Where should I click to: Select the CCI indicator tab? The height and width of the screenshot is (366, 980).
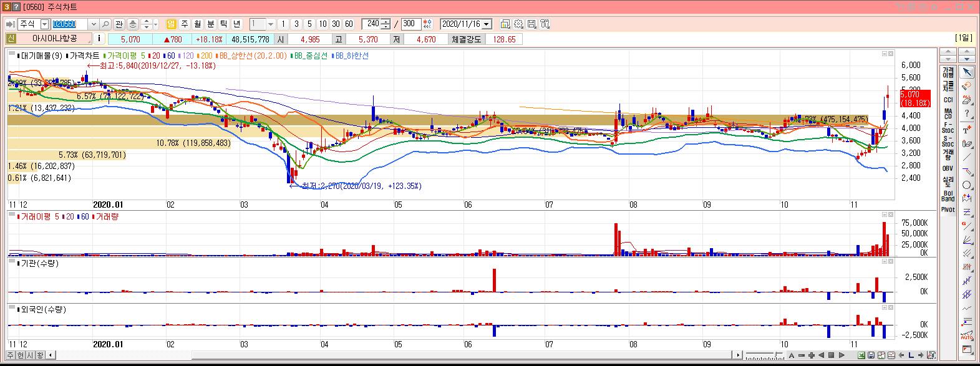(948, 100)
